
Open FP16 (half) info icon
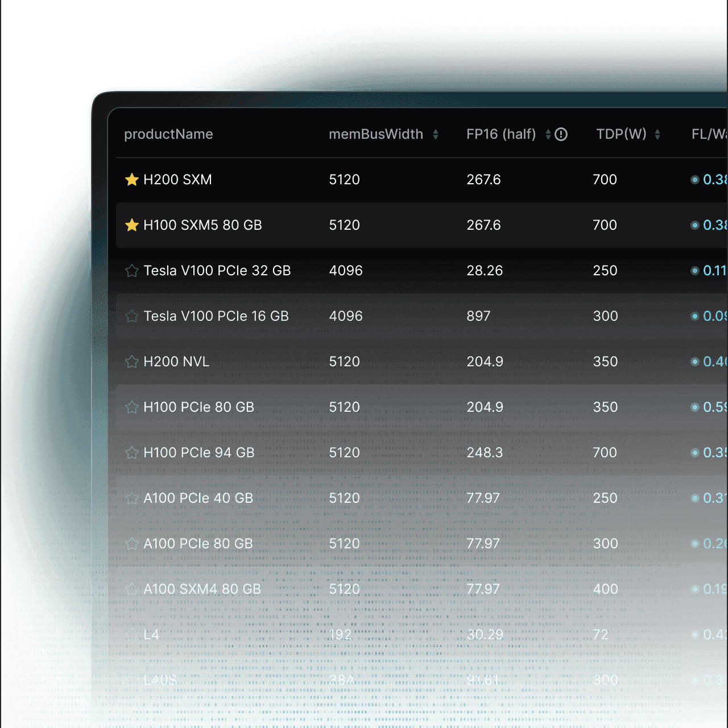[561, 134]
